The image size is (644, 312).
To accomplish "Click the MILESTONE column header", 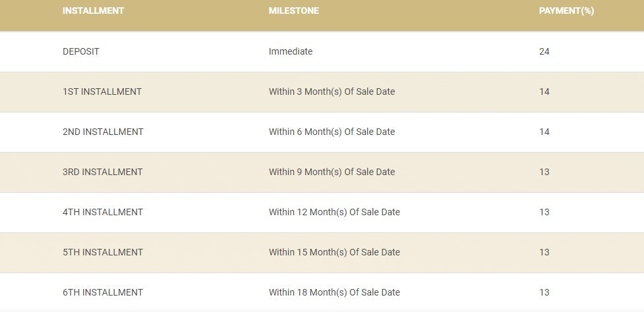I will coord(293,11).
